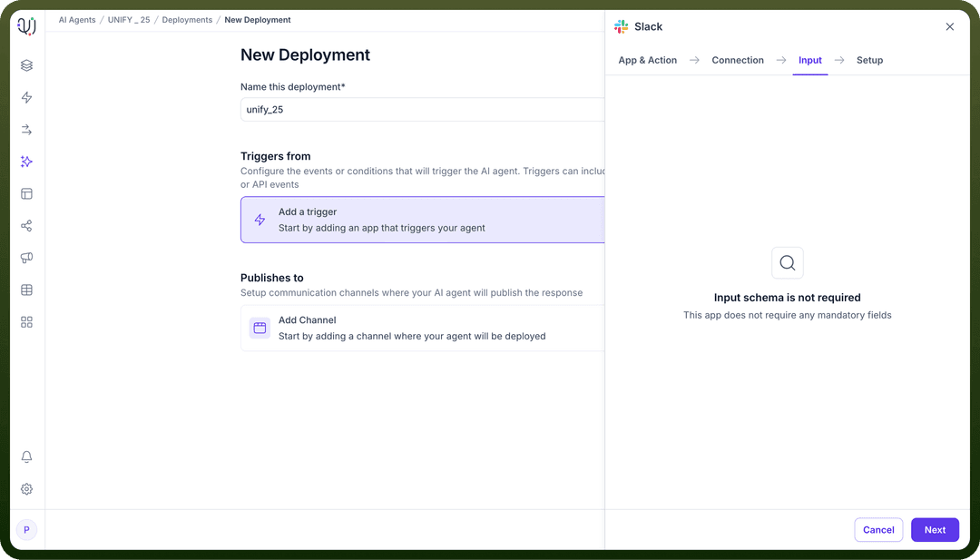980x560 pixels.
Task: Click the Slack title text in panel
Action: [648, 26]
